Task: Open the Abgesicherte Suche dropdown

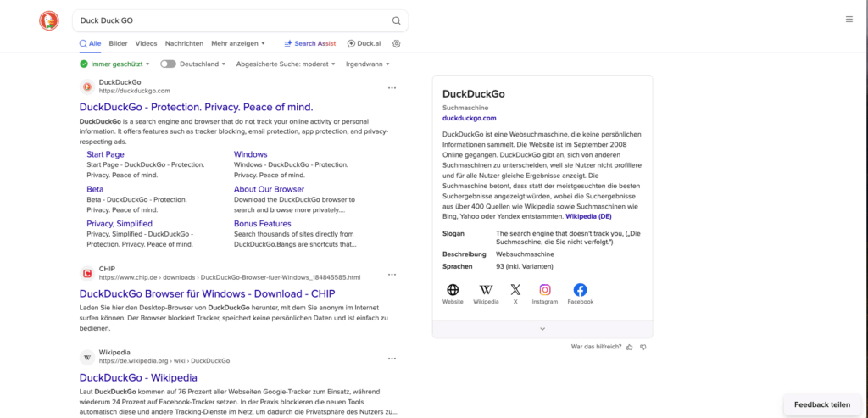Action: click(286, 64)
